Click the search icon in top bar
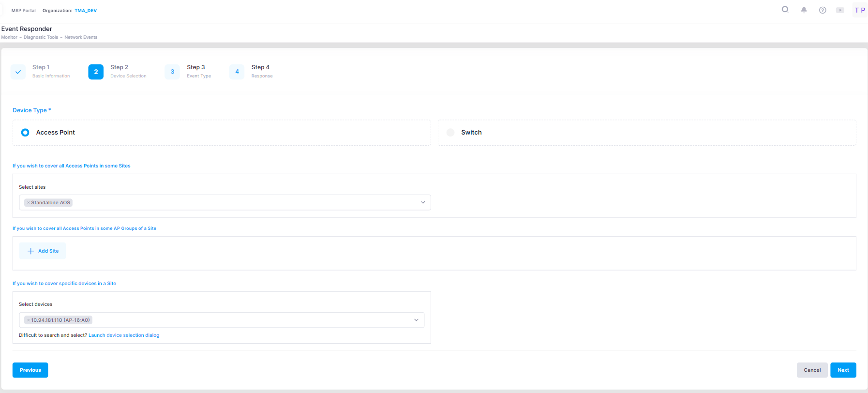Viewport: 868px width, 393px height. tap(785, 10)
